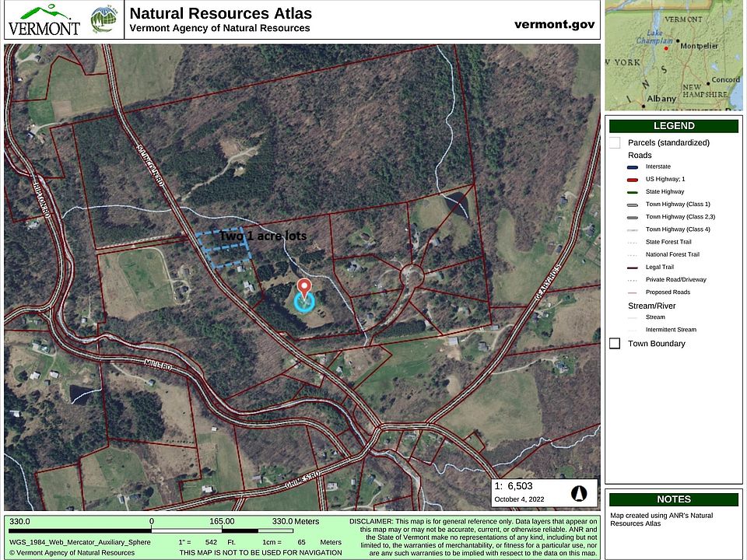
Task: Click the State Highway green legend symbol
Action: point(631,191)
